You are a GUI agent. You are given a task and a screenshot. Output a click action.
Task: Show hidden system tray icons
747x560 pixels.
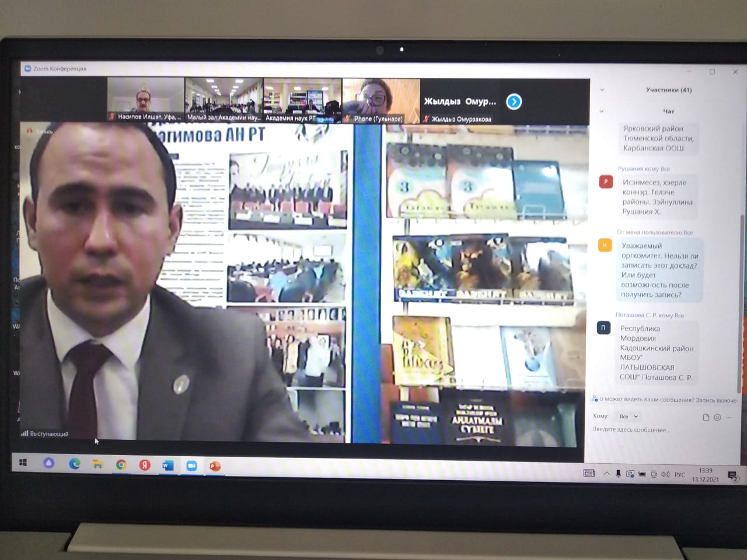[606, 474]
